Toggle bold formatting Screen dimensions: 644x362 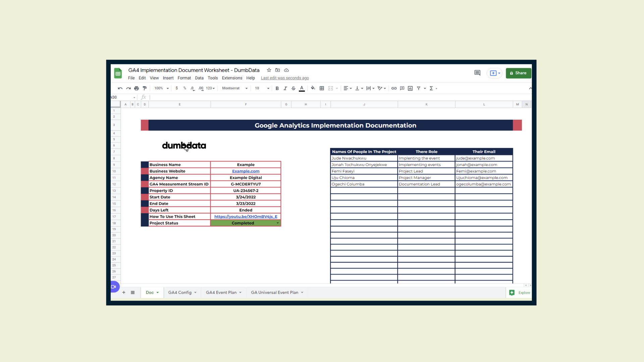(277, 88)
